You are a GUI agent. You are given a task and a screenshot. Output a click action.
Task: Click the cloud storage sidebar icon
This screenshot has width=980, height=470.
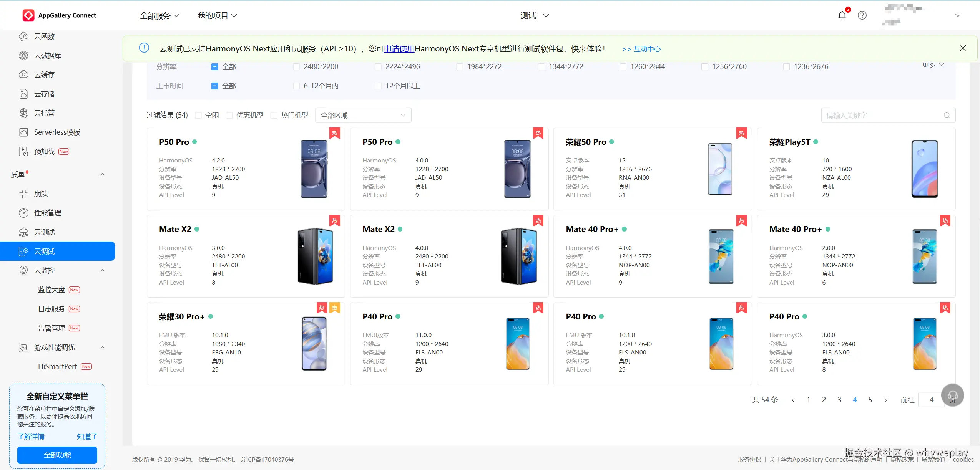click(x=23, y=94)
